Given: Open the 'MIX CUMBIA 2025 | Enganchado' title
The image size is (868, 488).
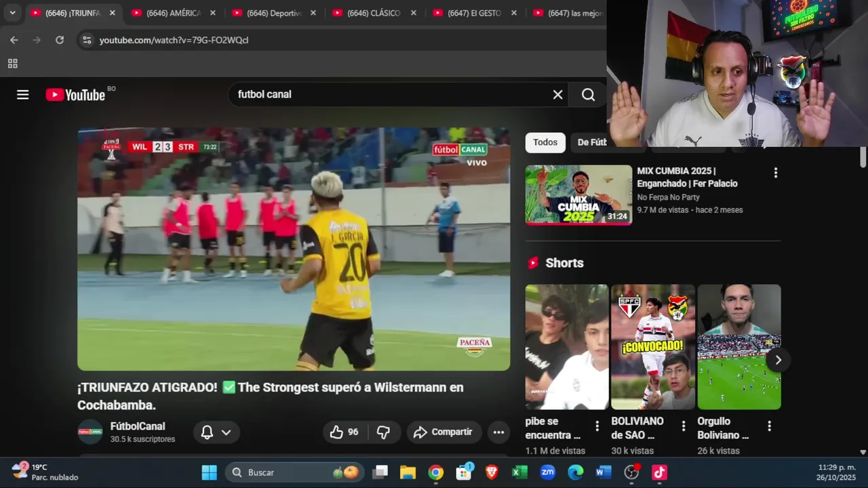Looking at the screenshot, I should 687,178.
